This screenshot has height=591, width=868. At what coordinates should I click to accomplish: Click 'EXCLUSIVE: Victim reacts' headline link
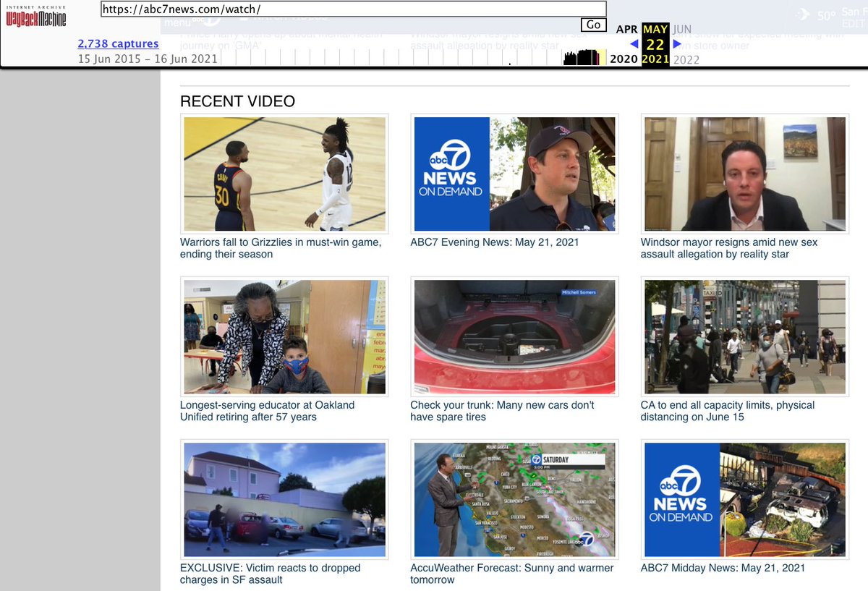(x=270, y=574)
